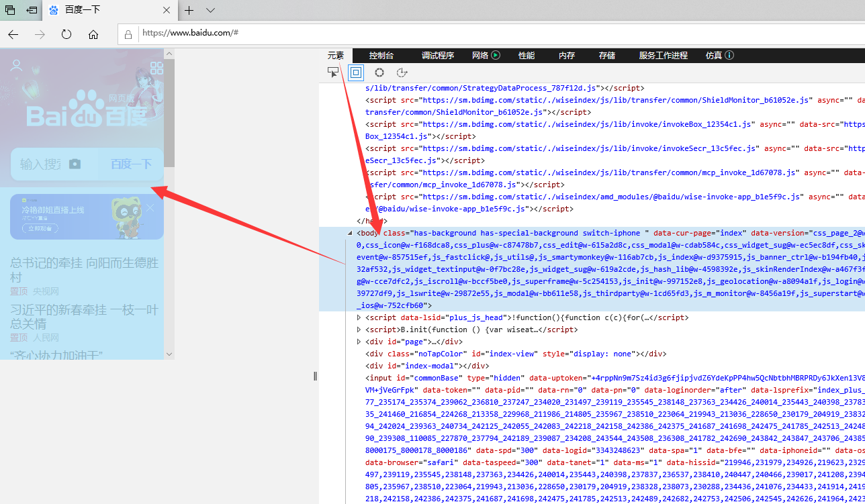The width and height of the screenshot is (865, 504).
Task: Open a new browser tab
Action: (189, 10)
